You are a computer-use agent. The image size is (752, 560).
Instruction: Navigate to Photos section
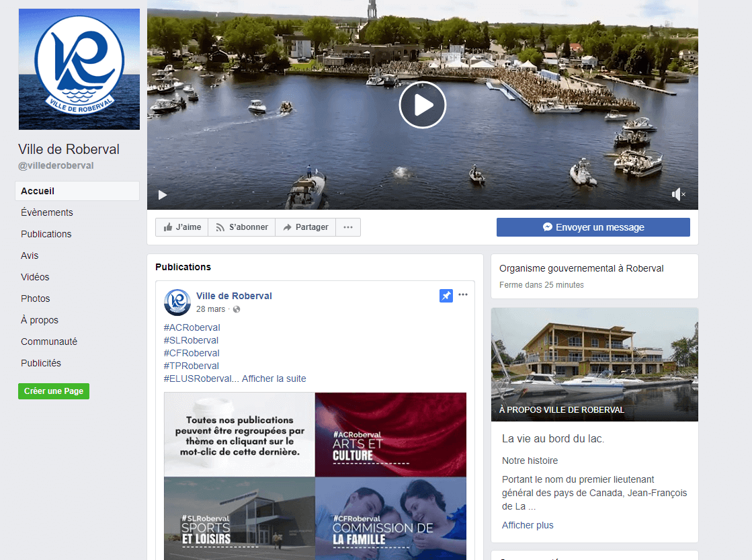[x=36, y=298]
